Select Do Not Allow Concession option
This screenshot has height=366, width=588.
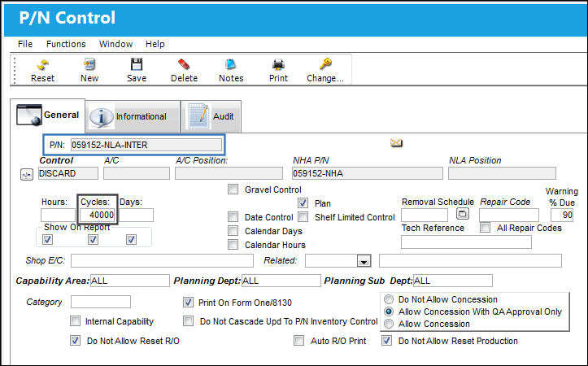pyautogui.click(x=389, y=299)
